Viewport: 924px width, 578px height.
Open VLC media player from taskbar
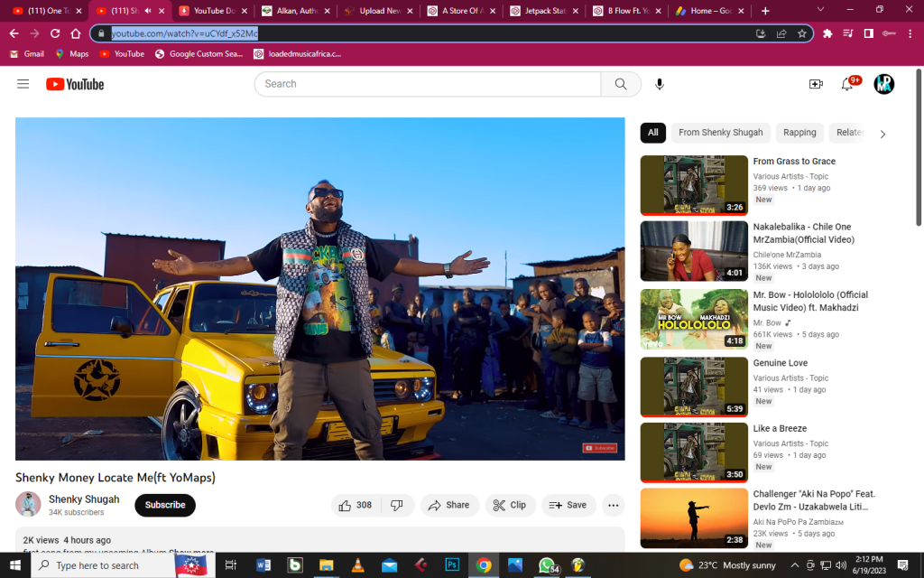[357, 565]
